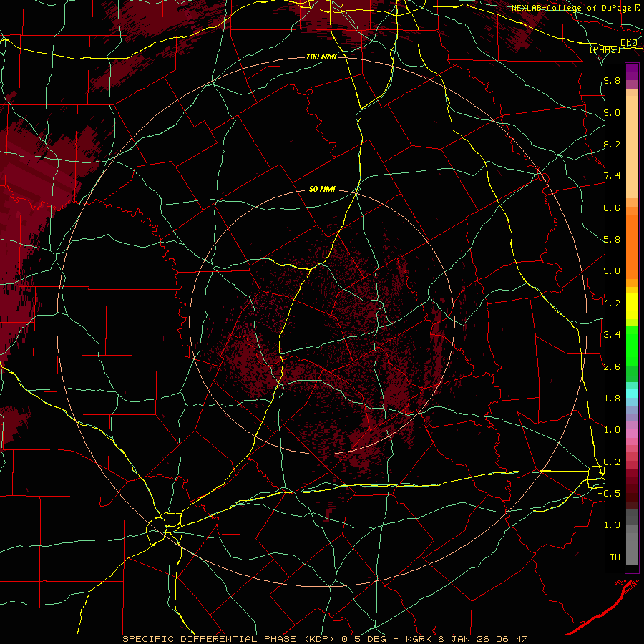Image resolution: width=644 pixels, height=644 pixels.
Task: Click the bright green segment of color bar
Action: (632, 346)
